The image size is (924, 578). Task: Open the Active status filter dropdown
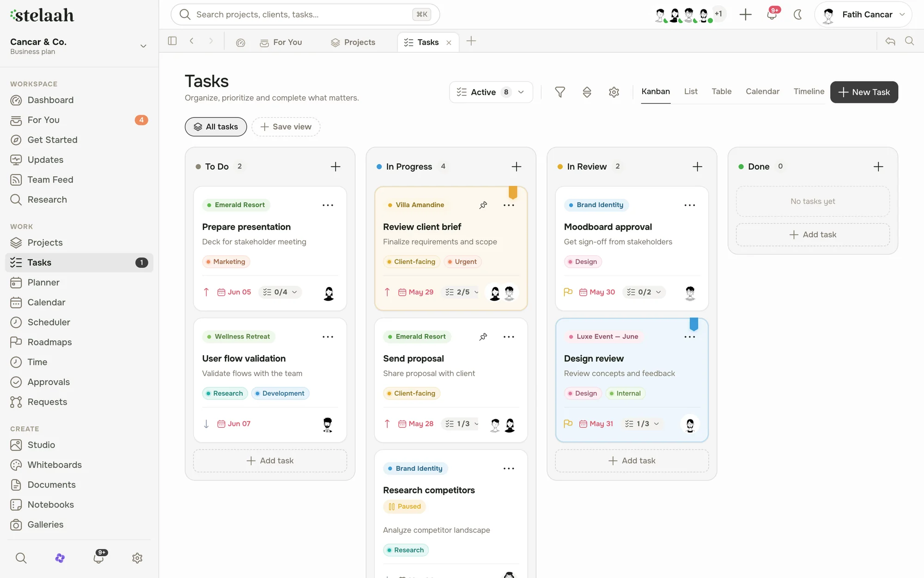coord(491,92)
